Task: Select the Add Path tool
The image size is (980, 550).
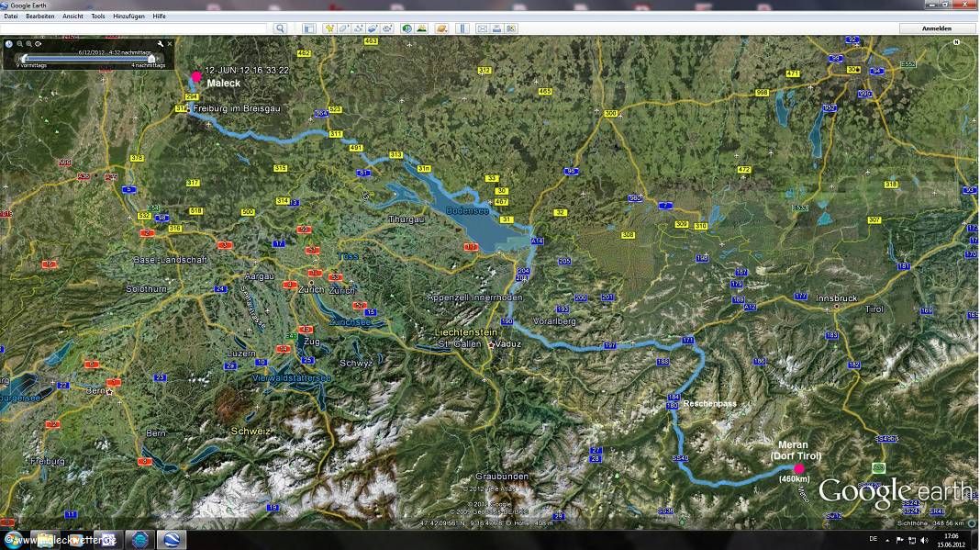Action: coord(359,28)
